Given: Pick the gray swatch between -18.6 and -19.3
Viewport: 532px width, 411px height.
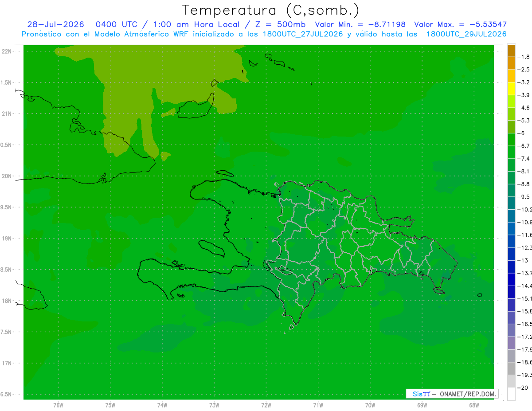Looking at the screenshot, I should pos(511,368).
